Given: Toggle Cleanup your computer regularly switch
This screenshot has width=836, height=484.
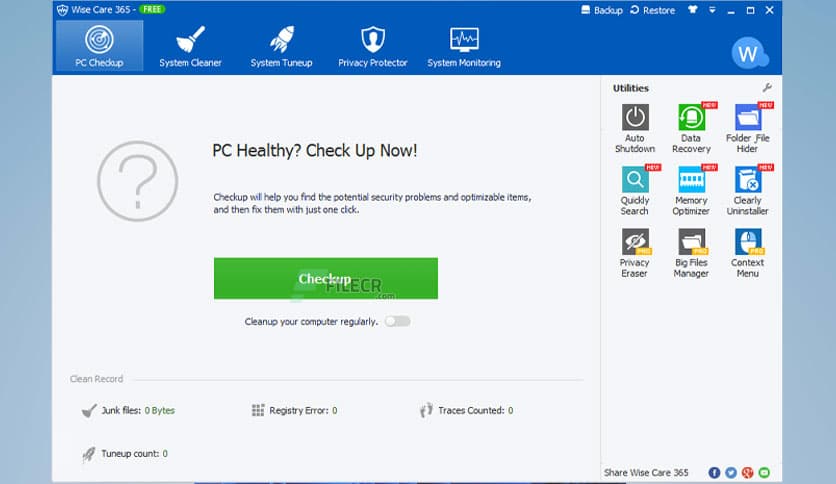Looking at the screenshot, I should [398, 321].
